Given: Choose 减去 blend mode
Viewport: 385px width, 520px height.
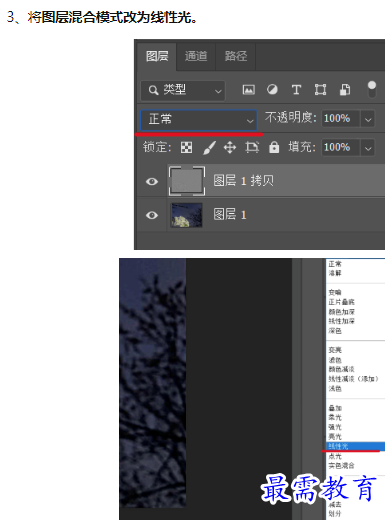Looking at the screenshot, I should tap(335, 504).
